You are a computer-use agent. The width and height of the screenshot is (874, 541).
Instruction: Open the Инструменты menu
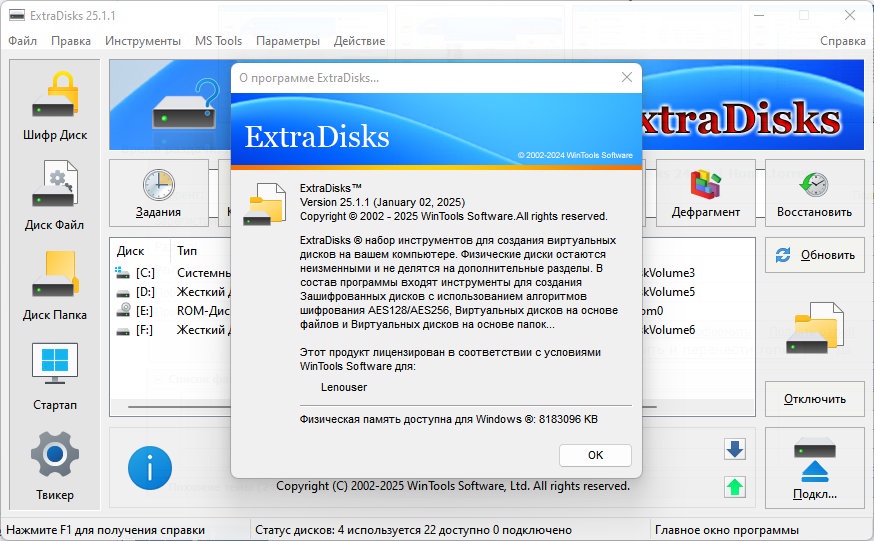[x=143, y=41]
